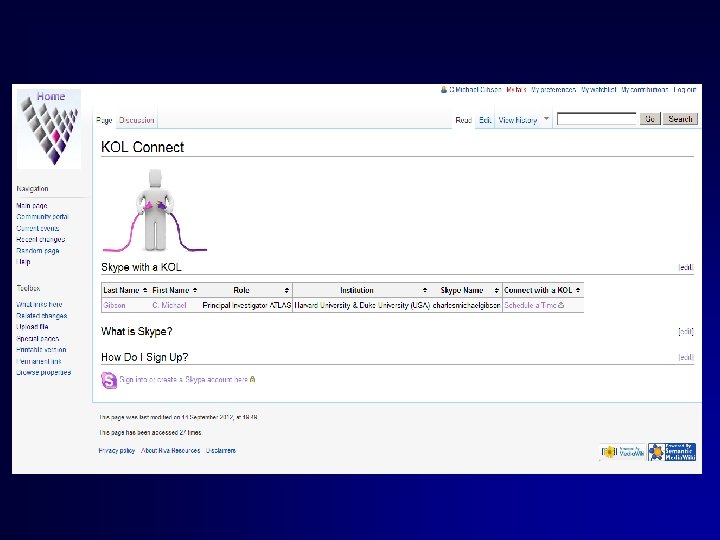Click edit link for How Do I Sign Up section
720x540 pixels.
[686, 357]
